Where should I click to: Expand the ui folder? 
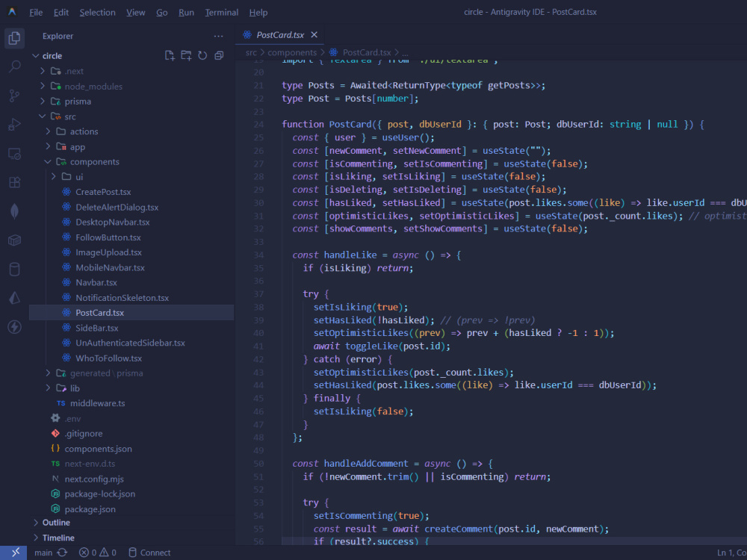(x=53, y=177)
